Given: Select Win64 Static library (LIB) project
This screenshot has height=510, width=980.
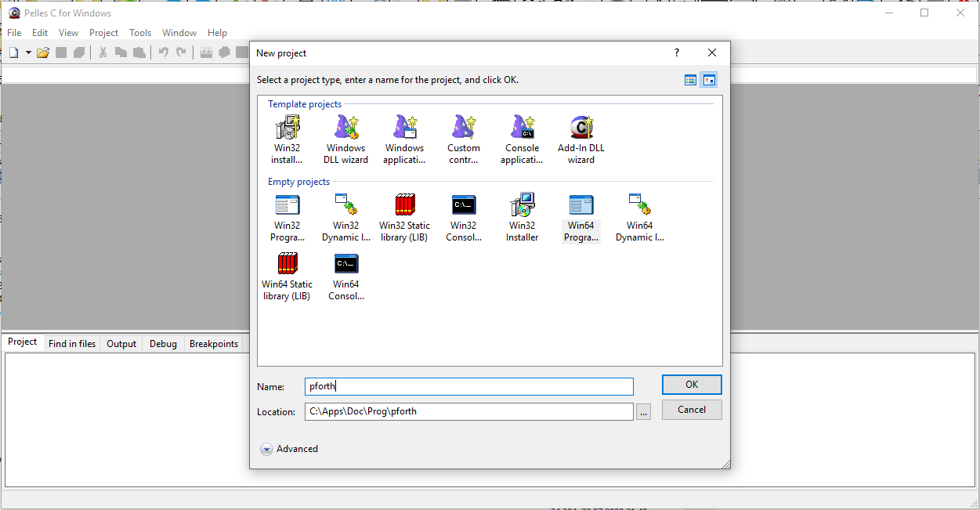Looking at the screenshot, I should (x=287, y=277).
